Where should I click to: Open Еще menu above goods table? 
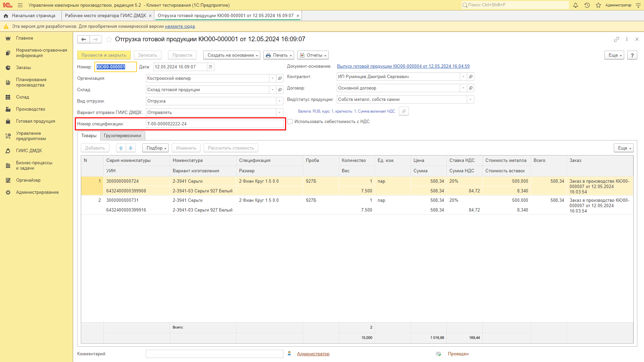point(624,148)
